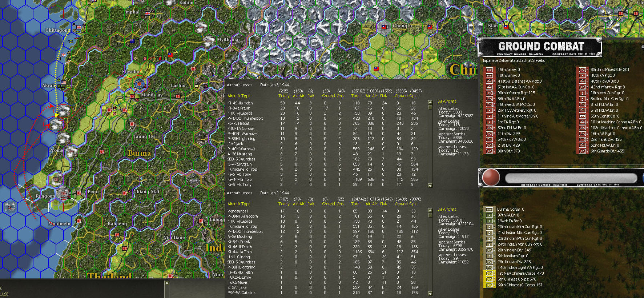Image resolution: width=644 pixels, height=298 pixels.
Task: Click the red round ground combat button
Action: click(491, 178)
